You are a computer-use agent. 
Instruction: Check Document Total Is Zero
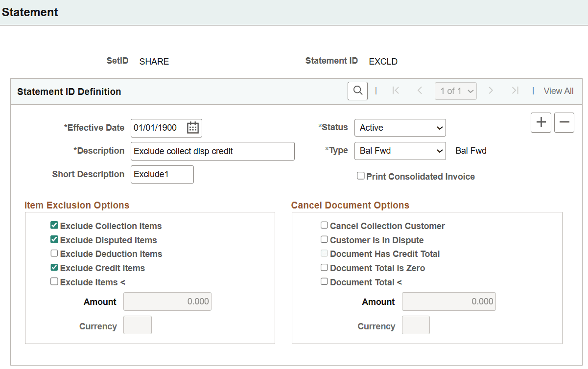tap(324, 268)
